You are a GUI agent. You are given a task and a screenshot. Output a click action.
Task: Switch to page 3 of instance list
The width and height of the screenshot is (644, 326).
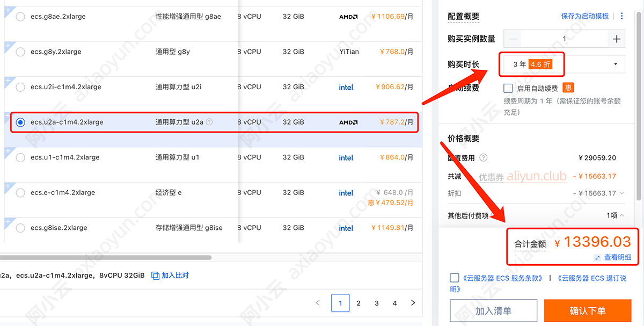click(377, 303)
